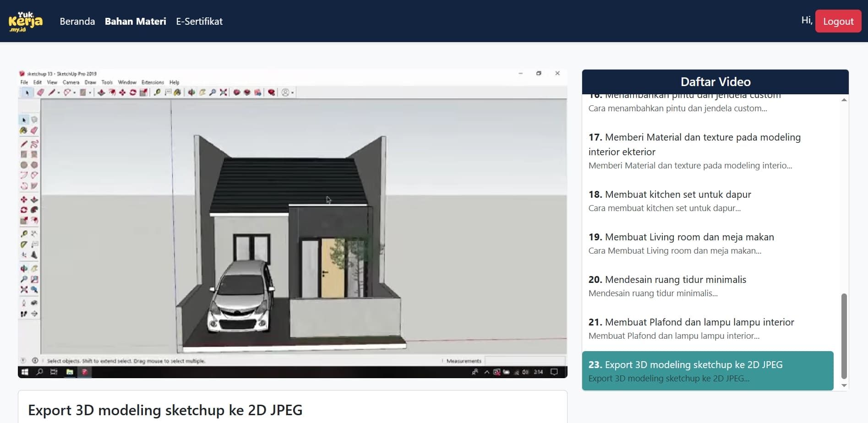Select the Follow Me tool icon
868x423 pixels.
(34, 210)
